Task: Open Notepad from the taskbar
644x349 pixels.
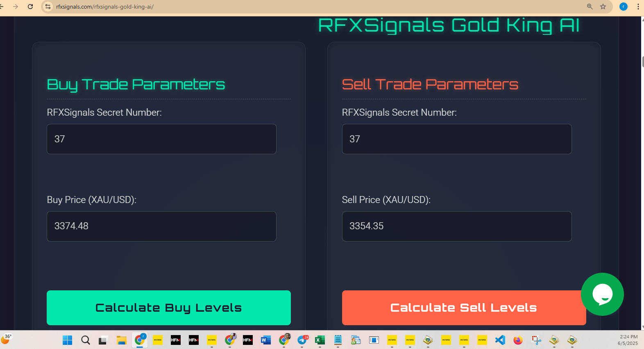Action: (x=338, y=340)
